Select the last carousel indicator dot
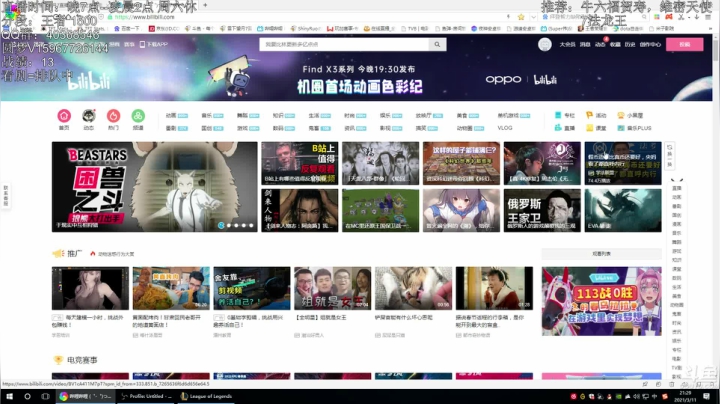720x404 pixels. click(x=251, y=225)
